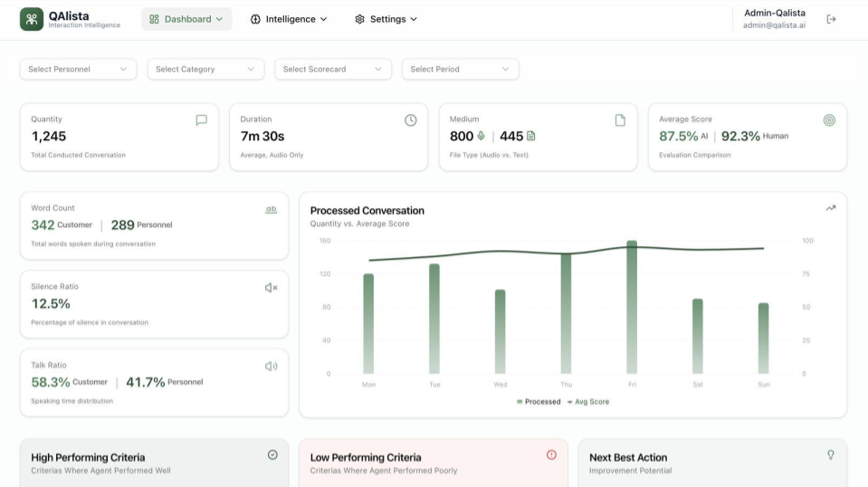Click the tallest Friday bar in chart

click(x=632, y=308)
